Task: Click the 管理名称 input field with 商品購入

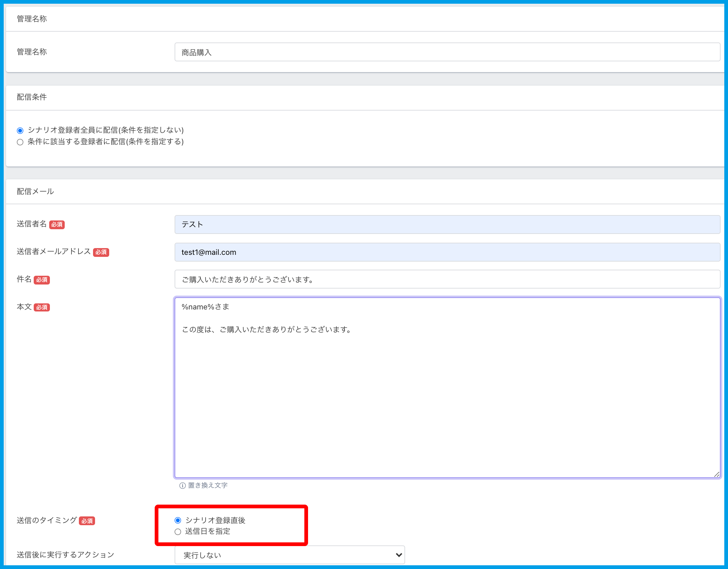Action: (x=447, y=52)
